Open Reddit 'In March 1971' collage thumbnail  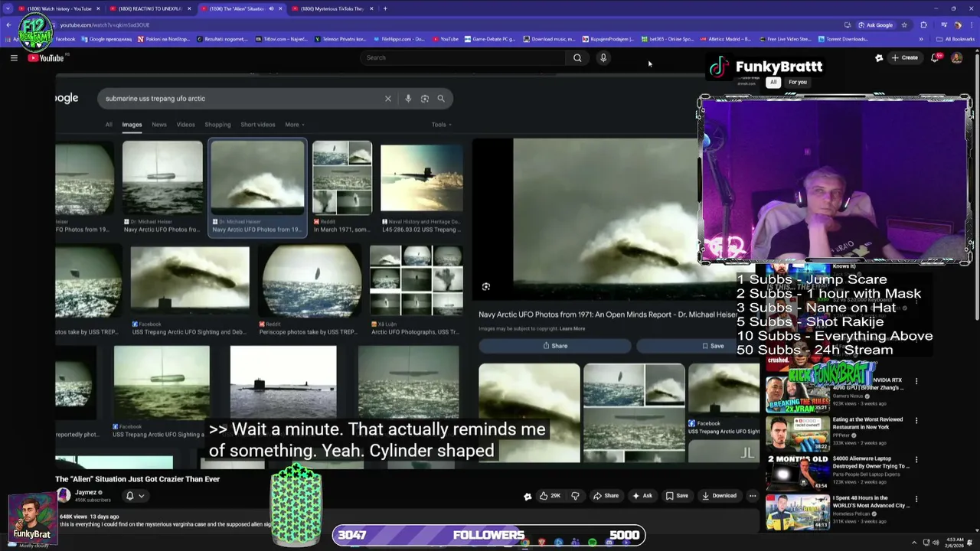click(342, 178)
